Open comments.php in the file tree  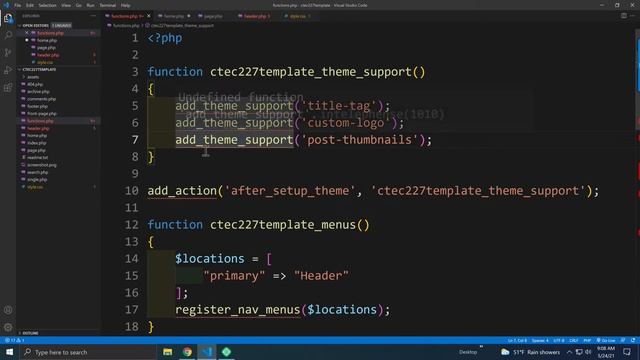click(x=42, y=99)
